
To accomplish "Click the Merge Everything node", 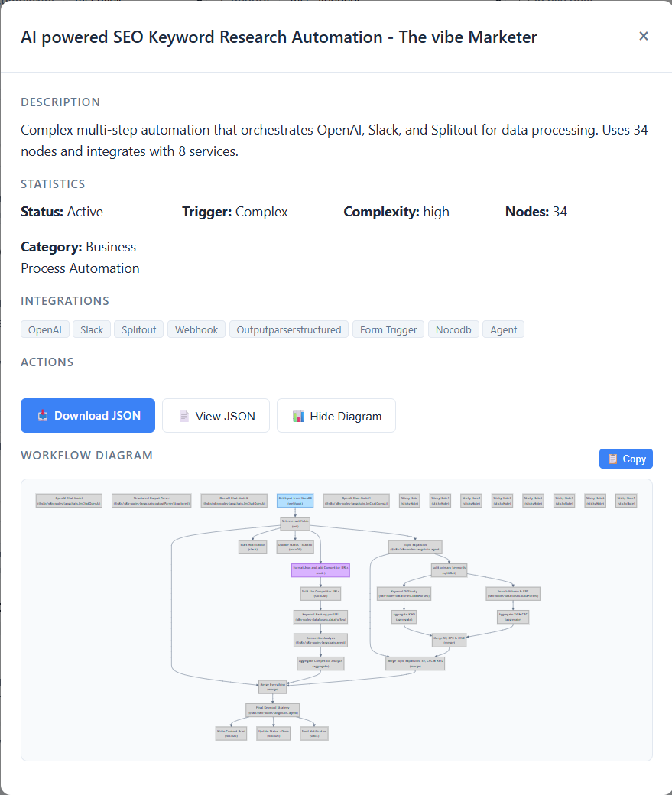I will pos(273,686).
